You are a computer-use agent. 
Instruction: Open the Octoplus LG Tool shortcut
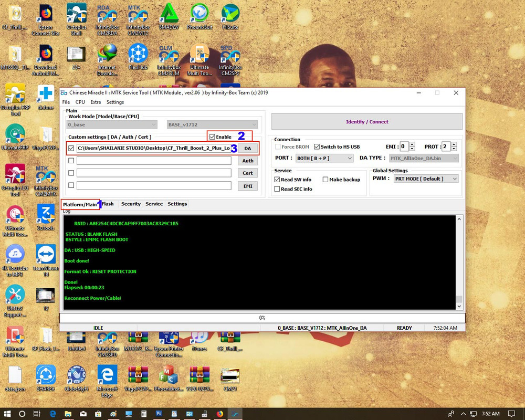click(x=15, y=180)
